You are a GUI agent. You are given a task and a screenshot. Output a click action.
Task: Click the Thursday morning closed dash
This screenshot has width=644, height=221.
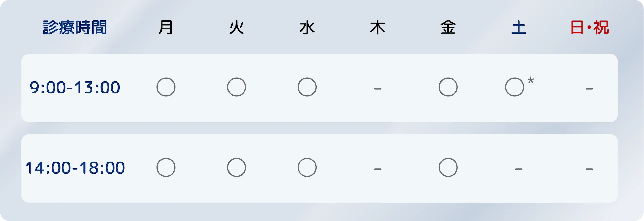378,89
